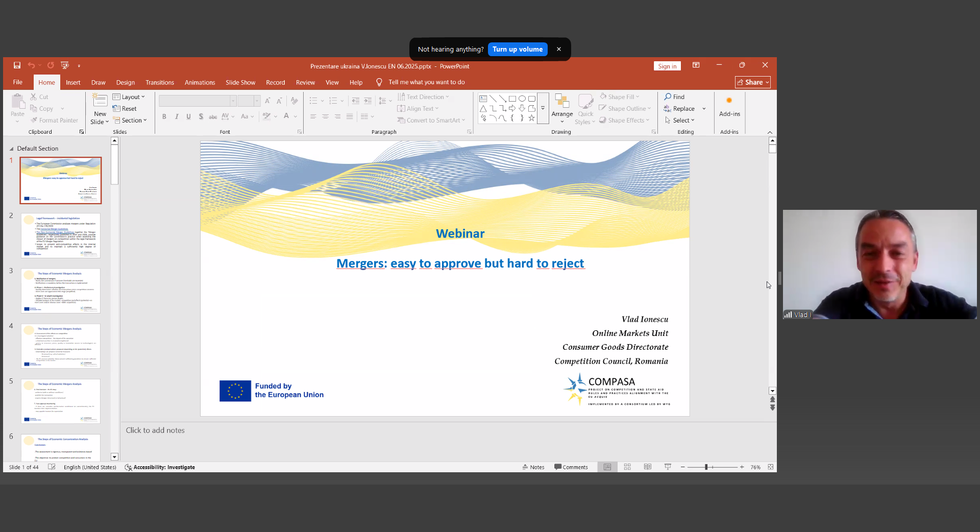Screen dimensions: 980x532
Task: Open the Transitions tab
Action: [159, 82]
